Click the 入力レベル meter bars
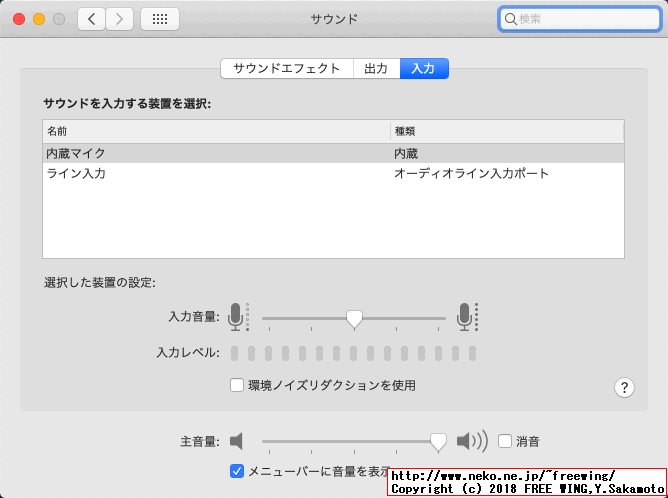The image size is (668, 498). coord(353,353)
